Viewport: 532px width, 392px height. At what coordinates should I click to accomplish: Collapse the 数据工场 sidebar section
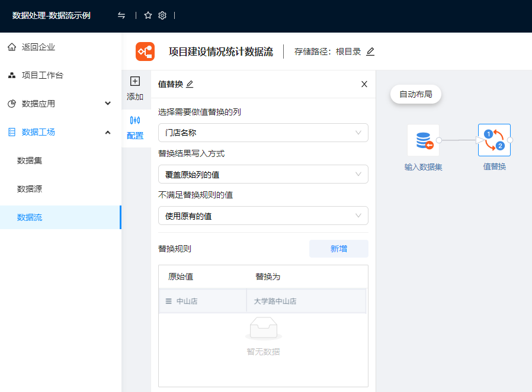(108, 132)
